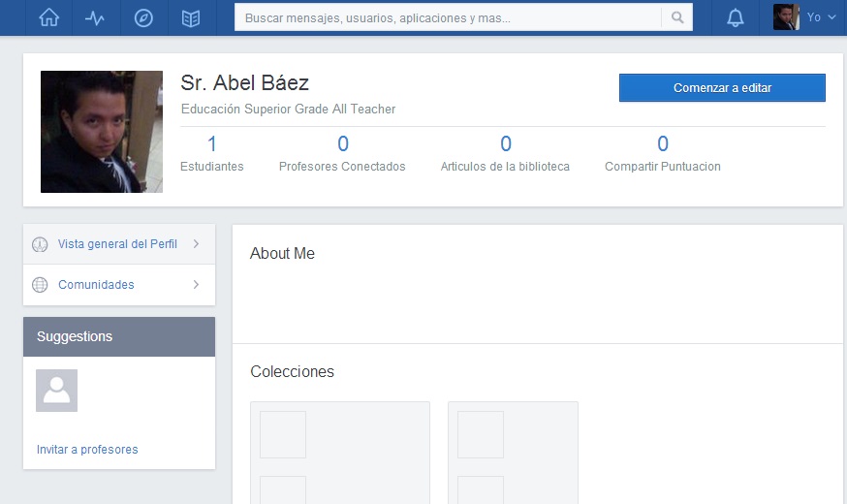Expand the Comunidades chevron
Screen dimensions: 847x504
pyautogui.click(x=196, y=285)
